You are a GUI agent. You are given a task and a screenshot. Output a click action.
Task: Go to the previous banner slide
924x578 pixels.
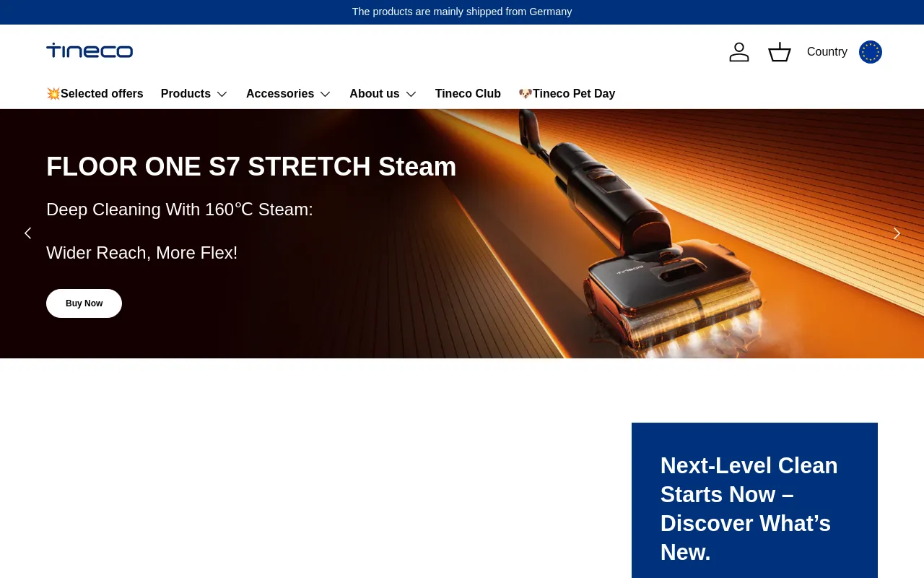27,233
